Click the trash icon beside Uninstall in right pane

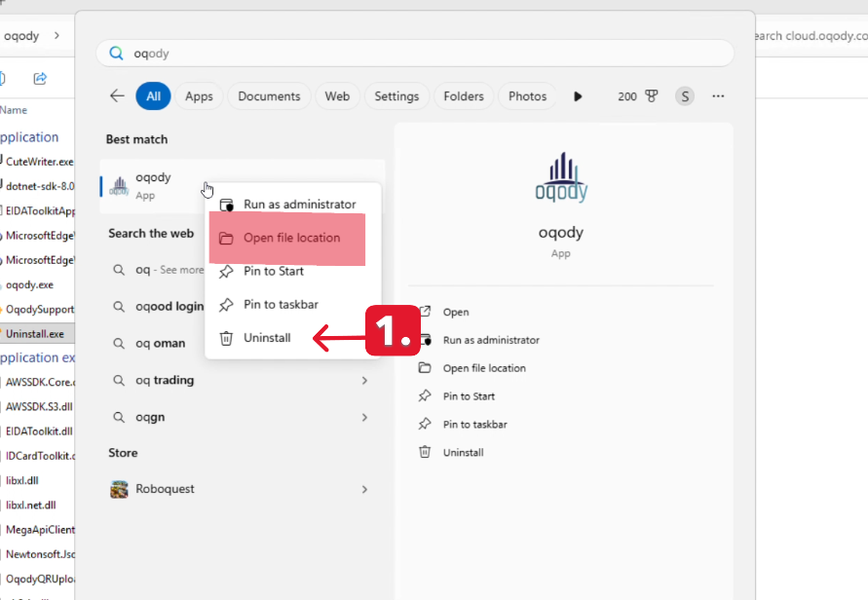point(425,452)
